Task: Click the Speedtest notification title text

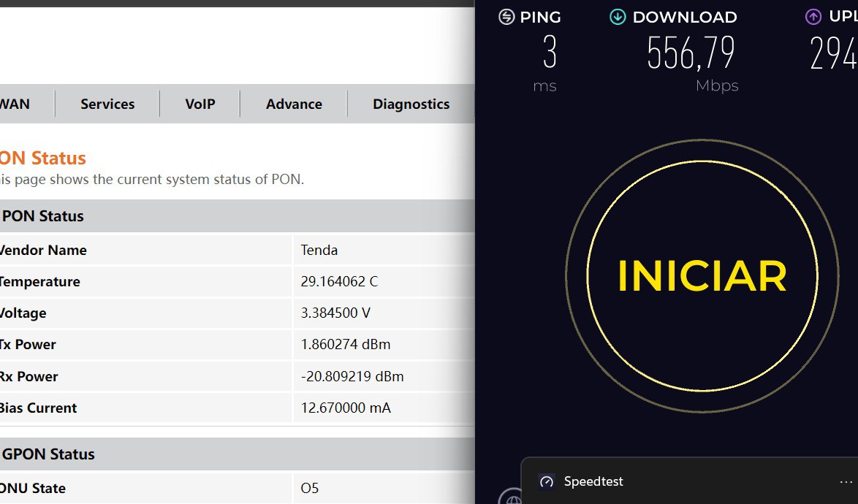Action: click(593, 481)
